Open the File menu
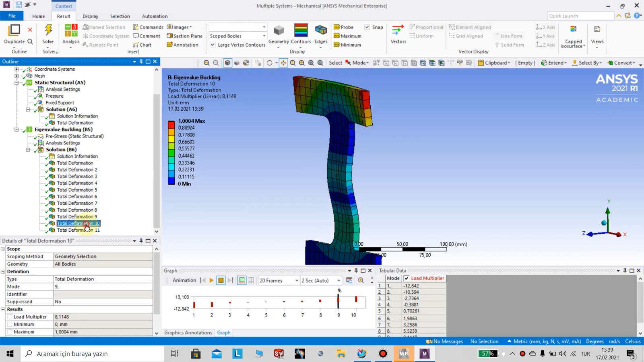Viewport: 644px width, 362px height. pos(12,16)
